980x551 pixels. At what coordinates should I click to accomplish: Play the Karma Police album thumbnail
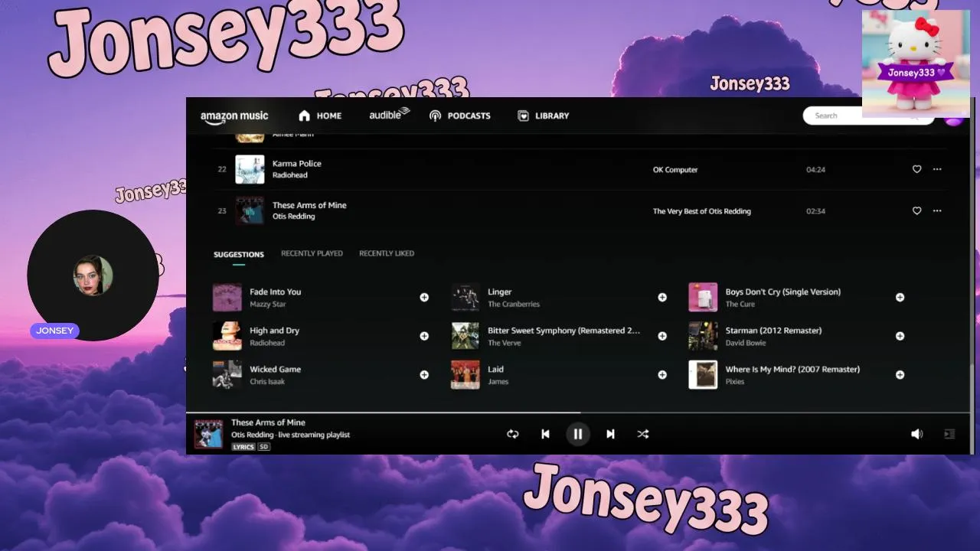coord(250,169)
